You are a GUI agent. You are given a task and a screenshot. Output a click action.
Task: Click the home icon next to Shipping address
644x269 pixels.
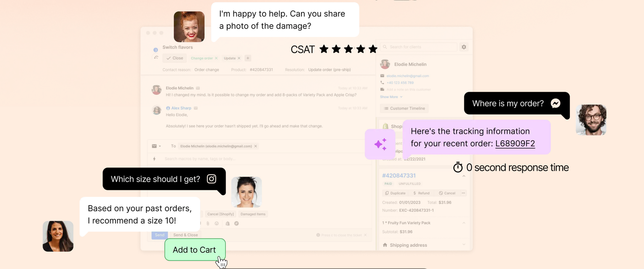click(385, 245)
